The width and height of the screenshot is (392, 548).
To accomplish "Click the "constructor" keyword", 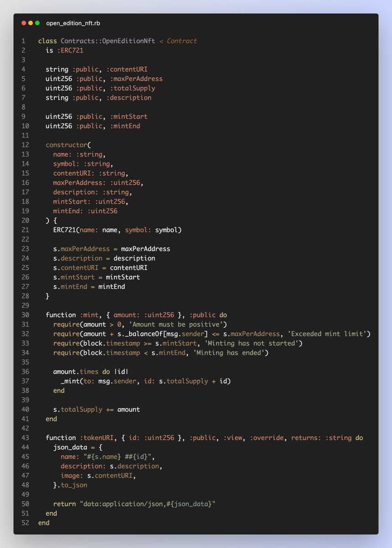I will tap(66, 145).
